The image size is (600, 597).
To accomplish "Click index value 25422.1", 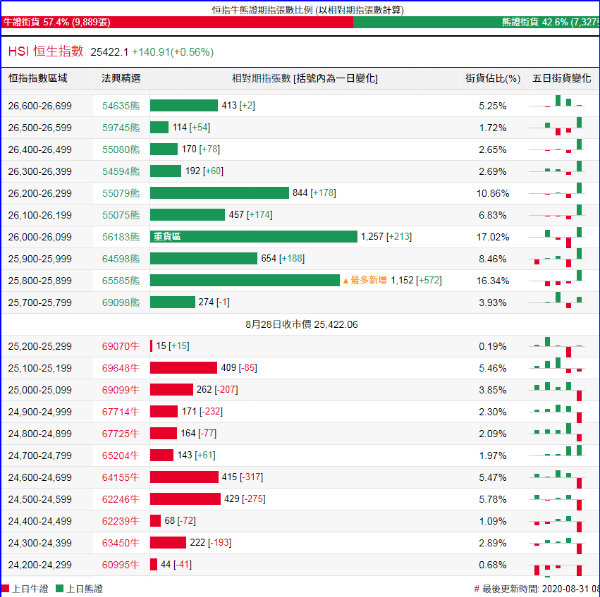I will click(x=109, y=52).
